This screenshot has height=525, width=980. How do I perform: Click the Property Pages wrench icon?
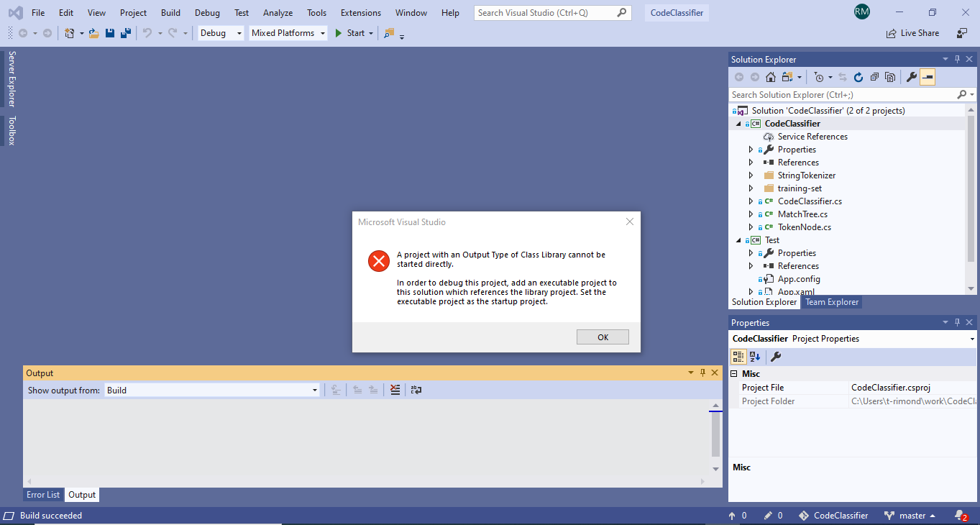click(776, 357)
